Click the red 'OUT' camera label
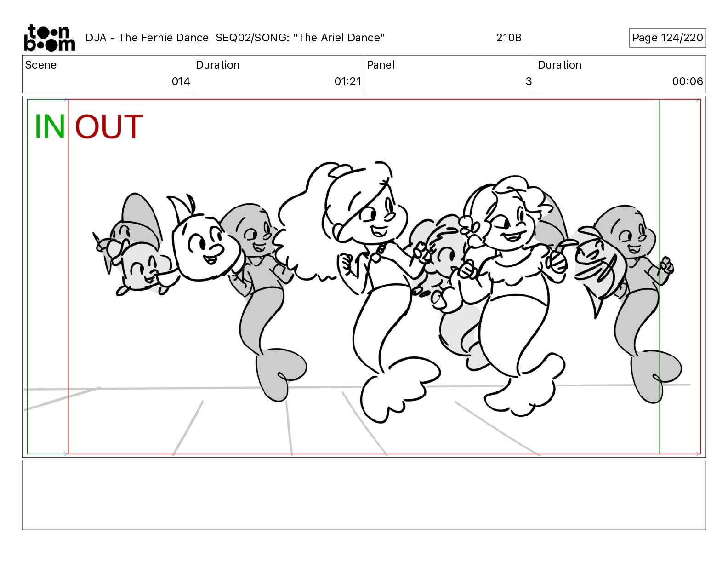 [109, 126]
